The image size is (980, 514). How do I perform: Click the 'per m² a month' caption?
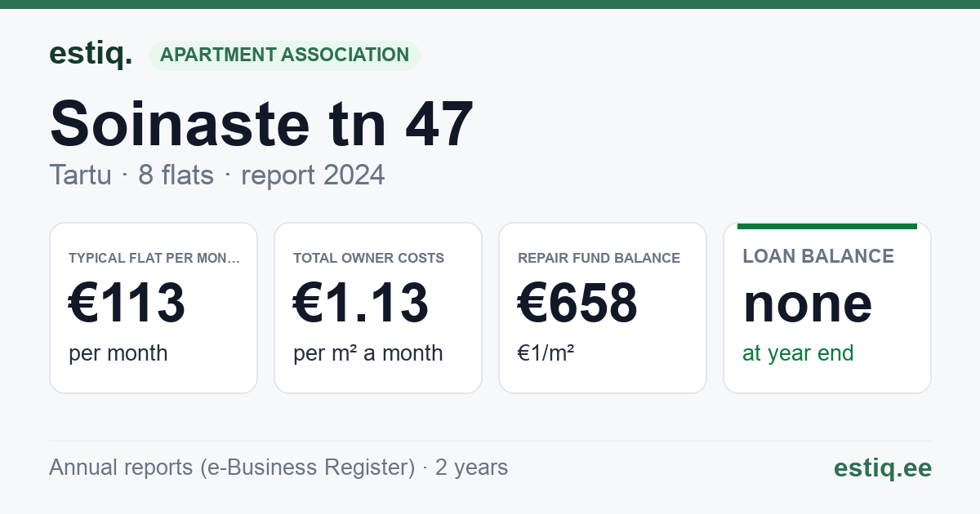pyautogui.click(x=368, y=353)
